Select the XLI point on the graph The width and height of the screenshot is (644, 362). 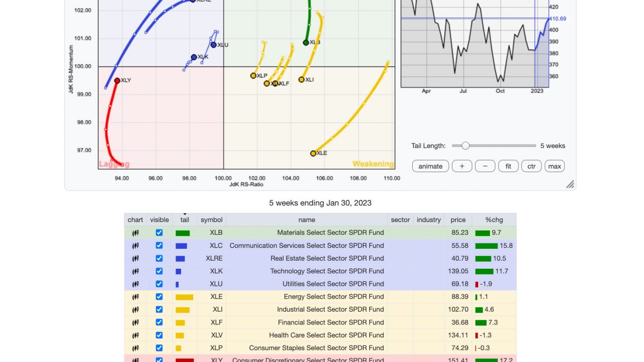pyautogui.click(x=302, y=79)
